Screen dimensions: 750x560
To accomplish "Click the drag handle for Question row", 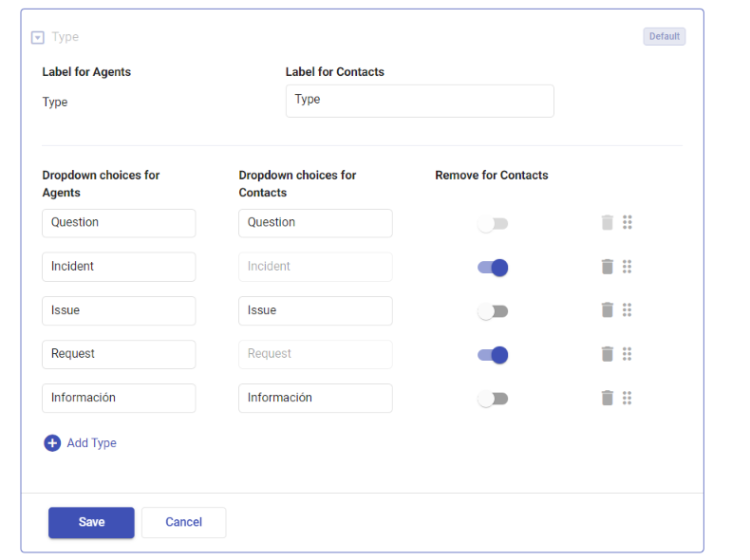I will tap(628, 222).
